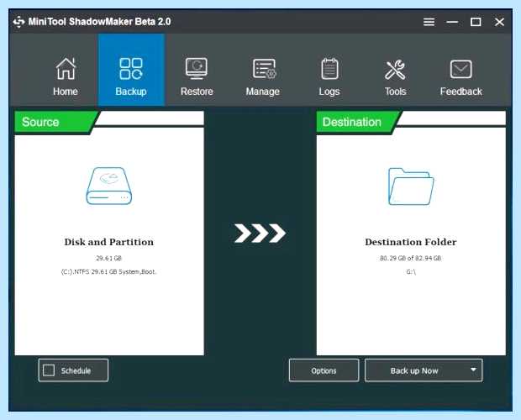521x420 pixels.
Task: Click the hard disk drive source icon
Action: tap(109, 186)
